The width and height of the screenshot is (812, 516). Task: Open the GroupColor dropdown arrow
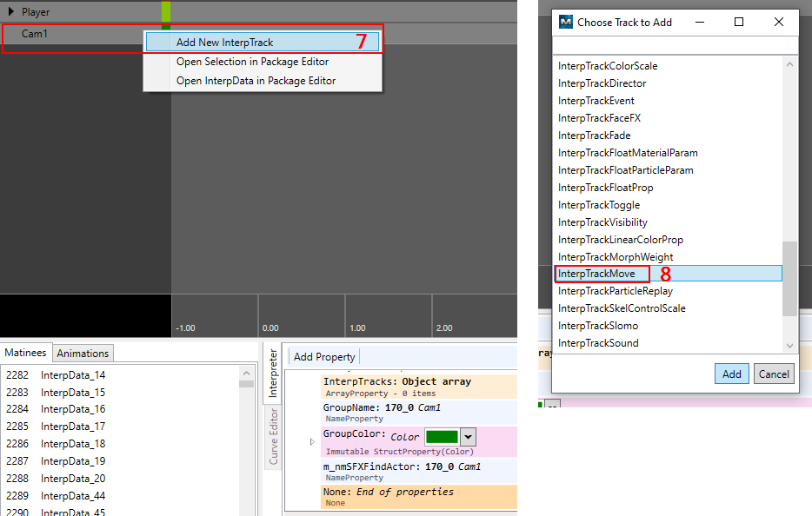(x=468, y=437)
